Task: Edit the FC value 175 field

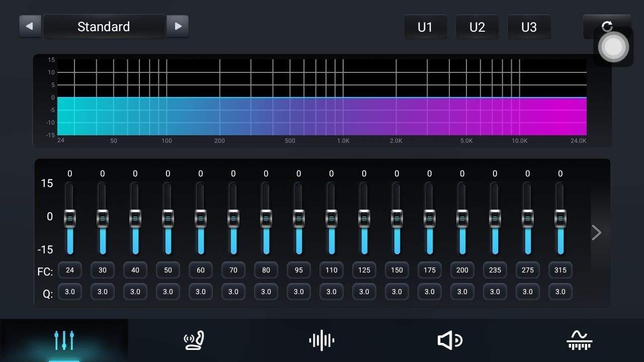Action: [430, 270]
